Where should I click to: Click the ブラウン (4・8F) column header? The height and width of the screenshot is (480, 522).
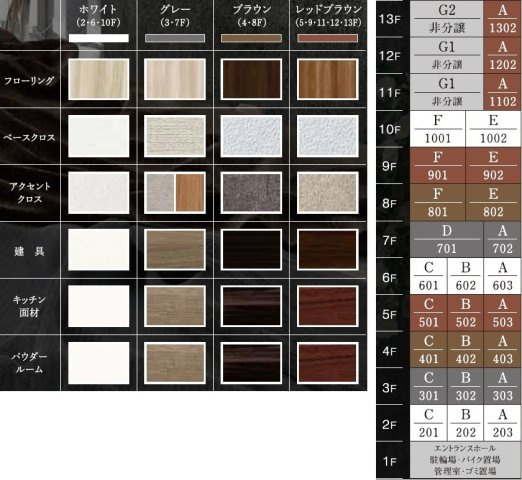click(x=251, y=16)
